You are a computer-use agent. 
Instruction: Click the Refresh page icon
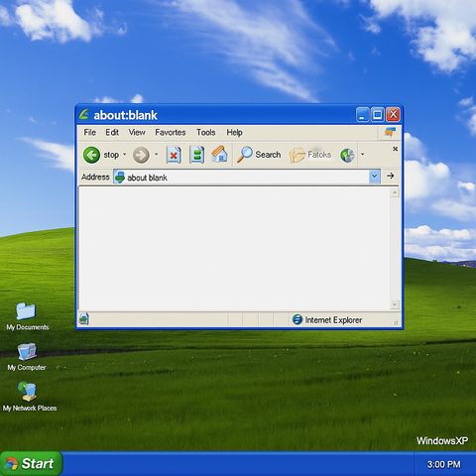pyautogui.click(x=197, y=155)
